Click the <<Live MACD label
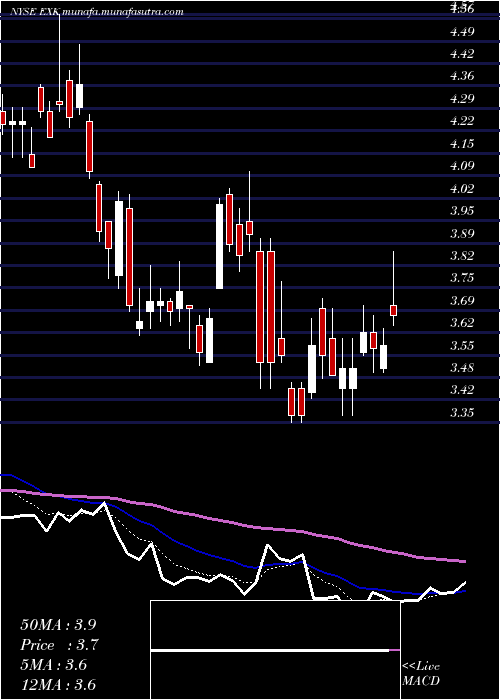The image size is (500, 700). (421, 674)
